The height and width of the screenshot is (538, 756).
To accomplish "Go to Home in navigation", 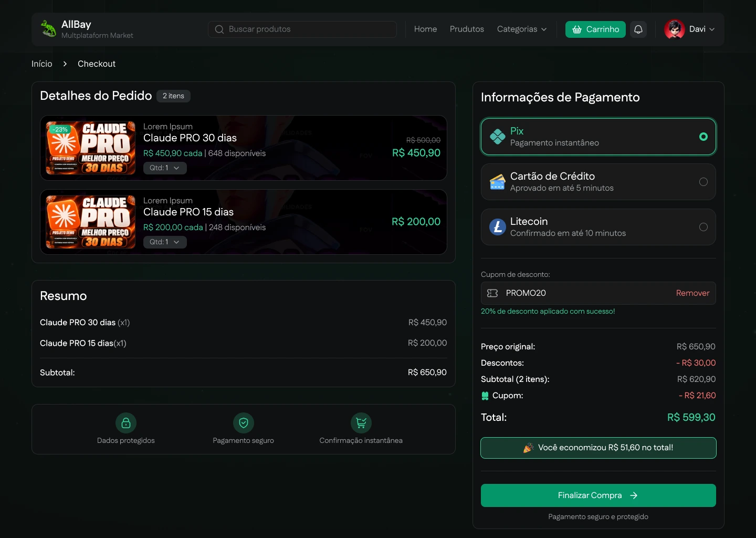I will (425, 29).
